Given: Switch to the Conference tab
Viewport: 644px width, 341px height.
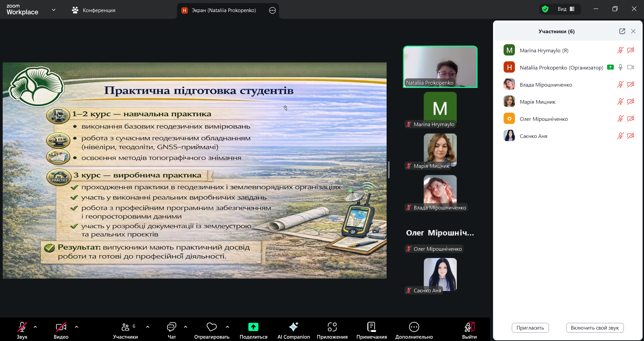Looking at the screenshot, I should 94,10.
